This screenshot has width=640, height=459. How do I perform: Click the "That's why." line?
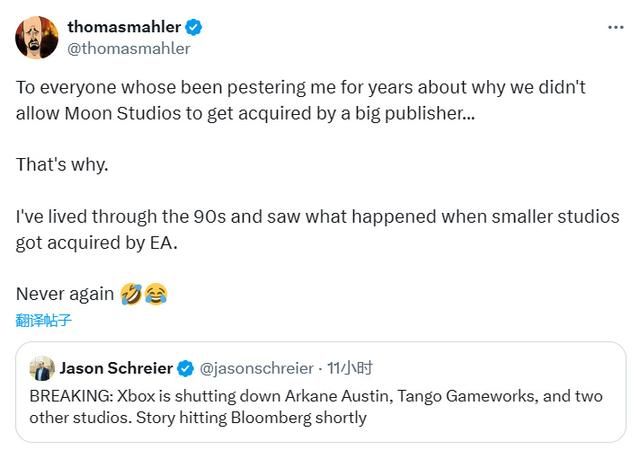pyautogui.click(x=62, y=164)
